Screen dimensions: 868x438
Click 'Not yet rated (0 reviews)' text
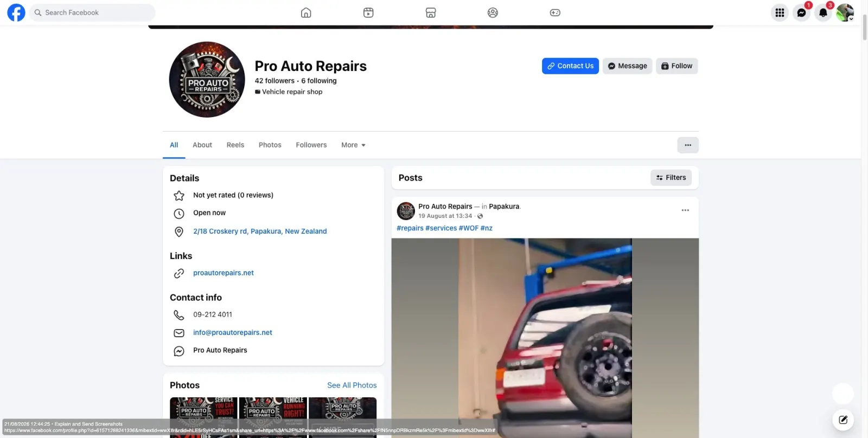tap(233, 195)
